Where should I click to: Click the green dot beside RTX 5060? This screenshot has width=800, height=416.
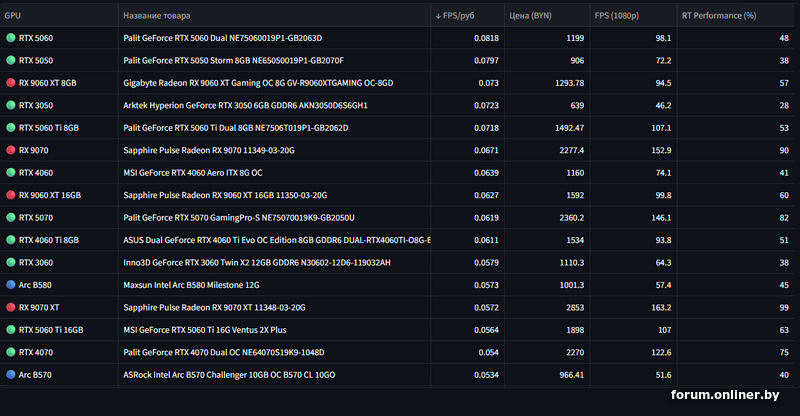click(x=11, y=38)
